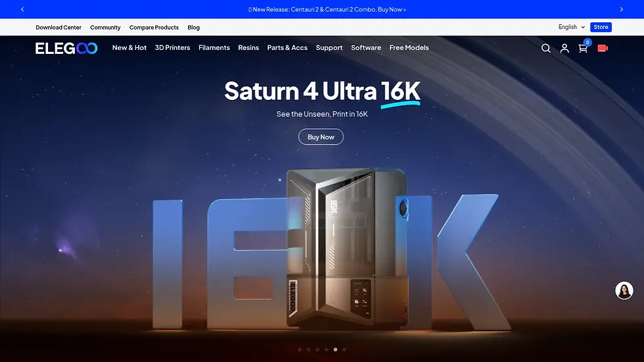Open the Support menu
Screen dimensions: 644x362
pyautogui.click(x=329, y=47)
